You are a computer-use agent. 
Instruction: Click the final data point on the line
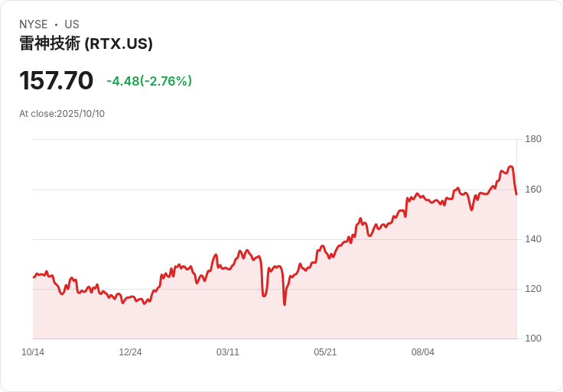[x=516, y=194]
